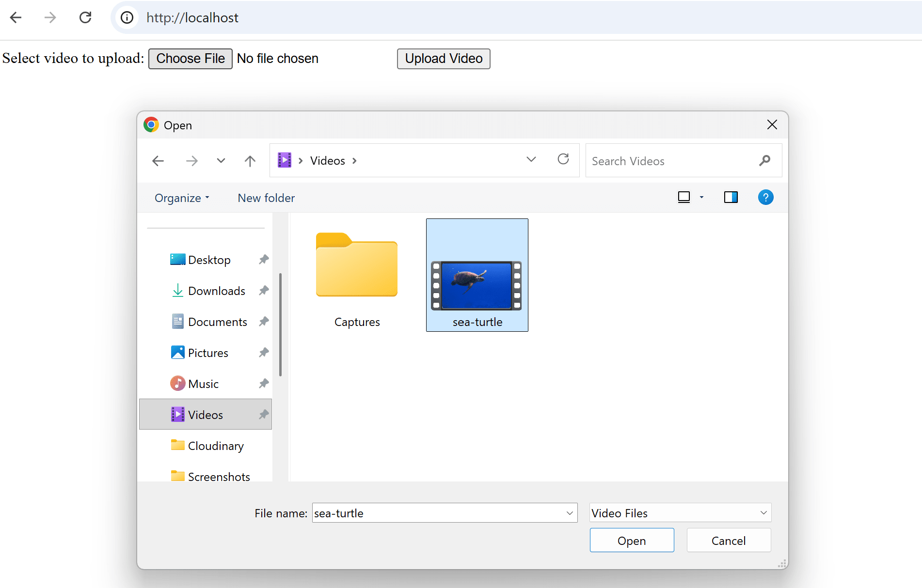Expand the Video Files type dropdown
Screen dimensions: 922x588
pyautogui.click(x=763, y=513)
